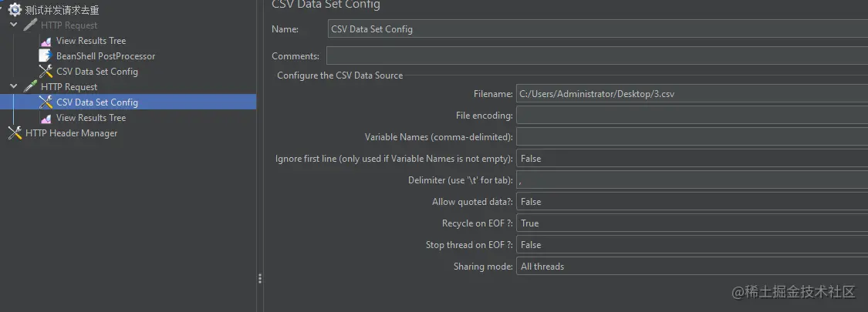Open the Sharing mode All threads dropdown
Image resolution: width=868 pixels, height=312 pixels.
692,266
